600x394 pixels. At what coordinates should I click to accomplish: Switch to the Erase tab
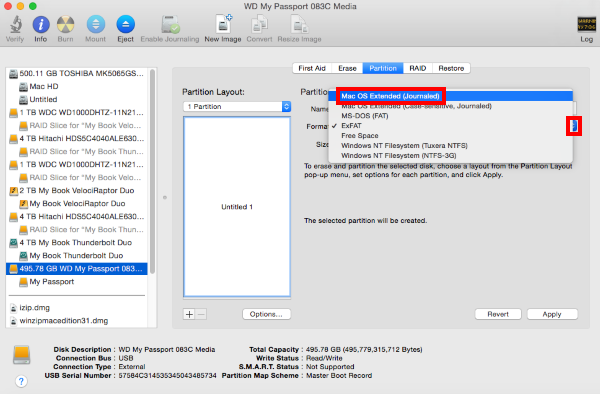click(347, 68)
